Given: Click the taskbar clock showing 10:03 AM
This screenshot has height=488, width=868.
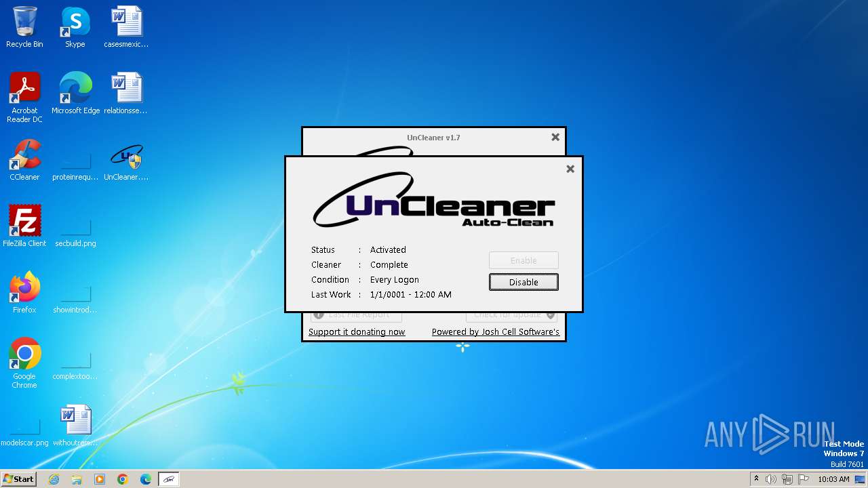Looking at the screenshot, I should [x=833, y=479].
